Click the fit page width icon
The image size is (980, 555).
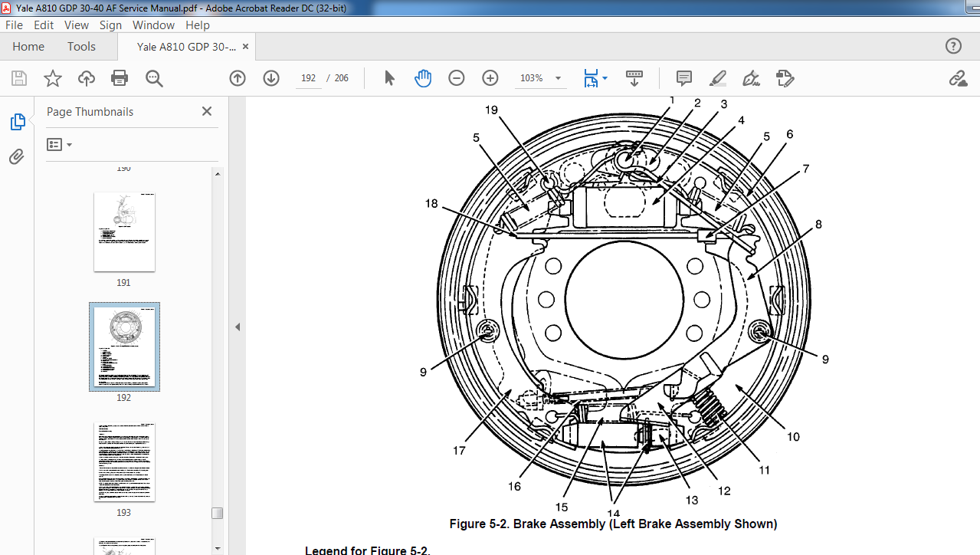coord(591,78)
